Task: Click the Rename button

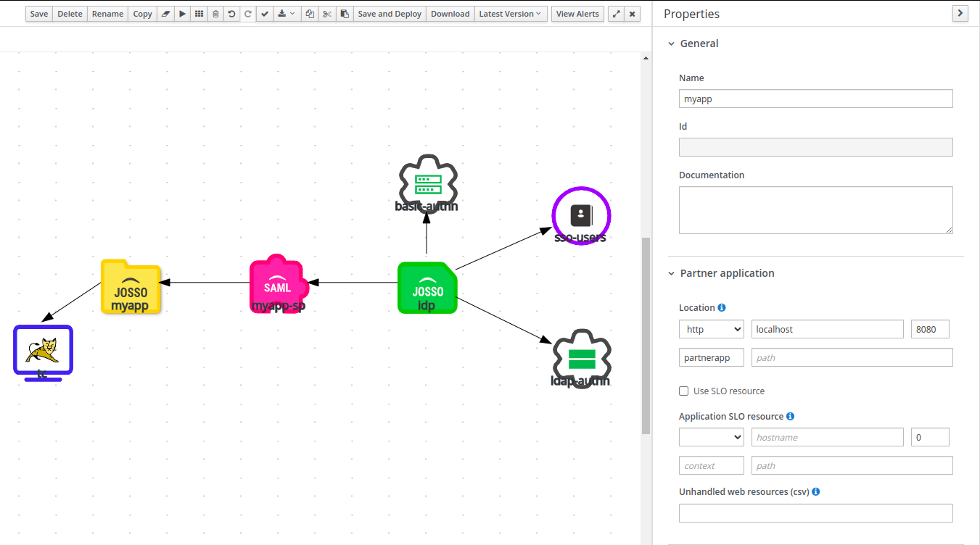Action: [107, 14]
